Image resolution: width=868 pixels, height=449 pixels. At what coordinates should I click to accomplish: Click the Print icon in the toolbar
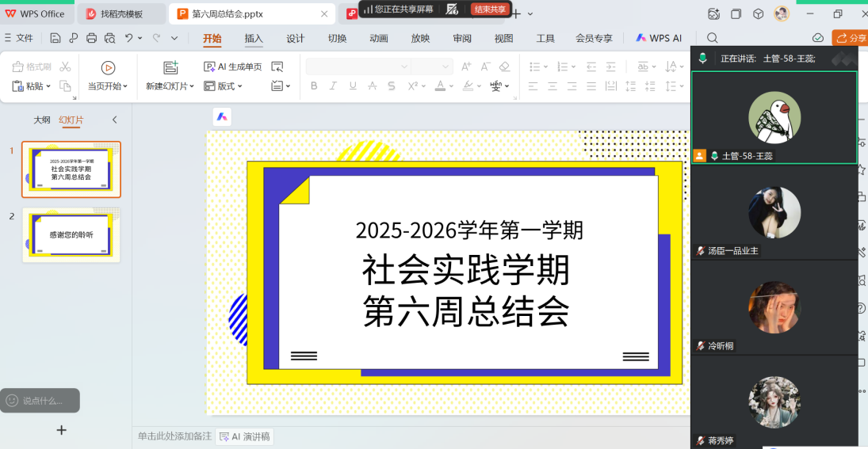tap(91, 38)
